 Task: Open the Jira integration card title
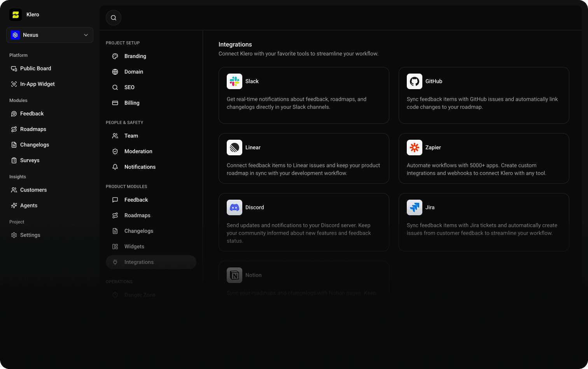coord(430,207)
